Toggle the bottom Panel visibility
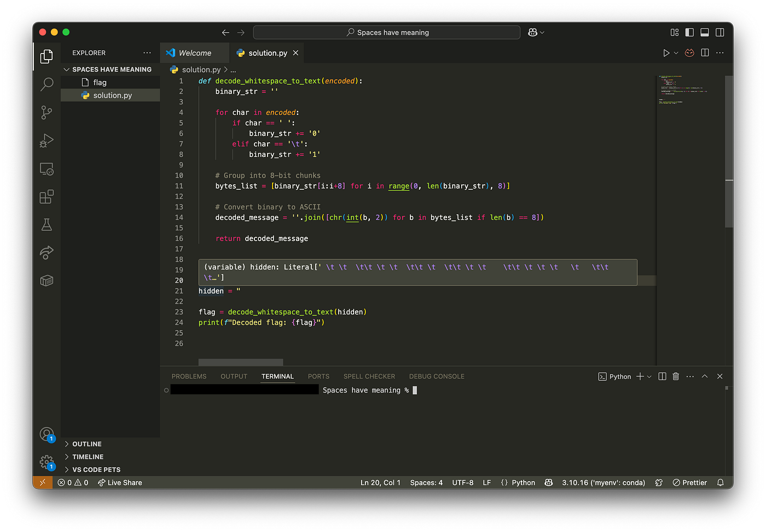Image resolution: width=766 pixels, height=532 pixels. click(x=704, y=32)
